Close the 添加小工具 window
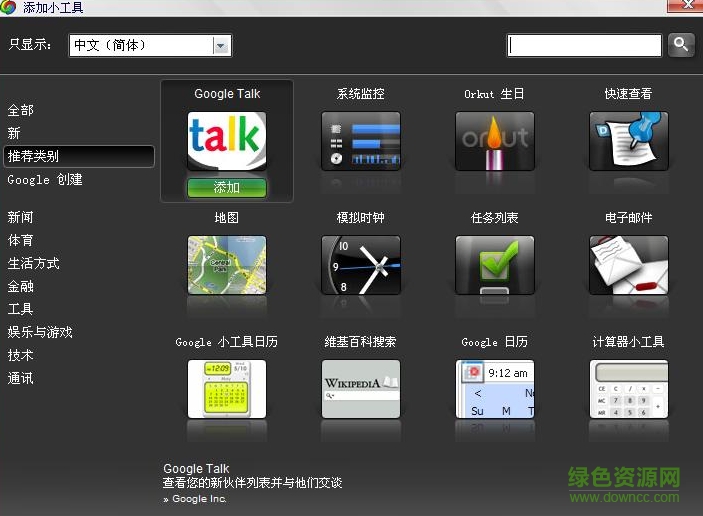Screen dimensions: 703x516 686,5
